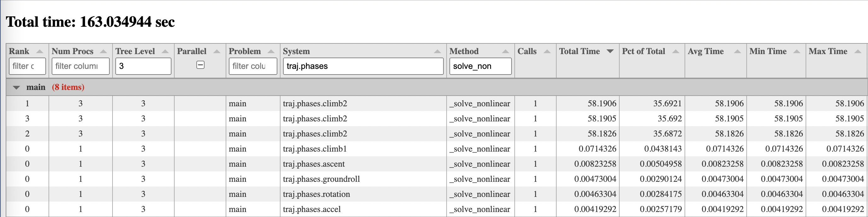Click the main group label

point(36,87)
